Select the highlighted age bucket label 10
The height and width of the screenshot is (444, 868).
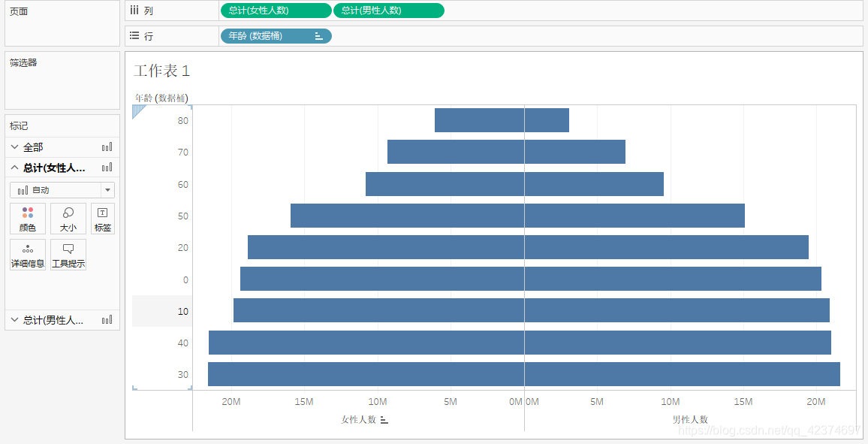[x=182, y=311]
